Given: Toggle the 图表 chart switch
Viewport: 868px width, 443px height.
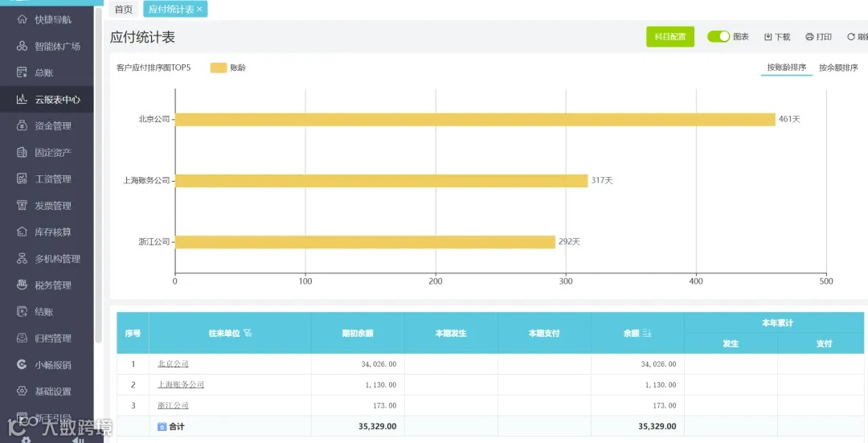Looking at the screenshot, I should (x=719, y=36).
